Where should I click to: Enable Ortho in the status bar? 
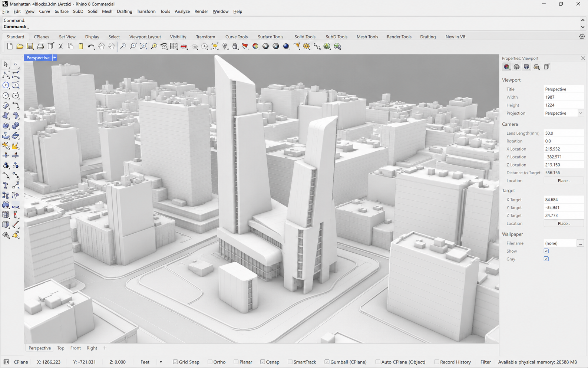click(x=210, y=362)
